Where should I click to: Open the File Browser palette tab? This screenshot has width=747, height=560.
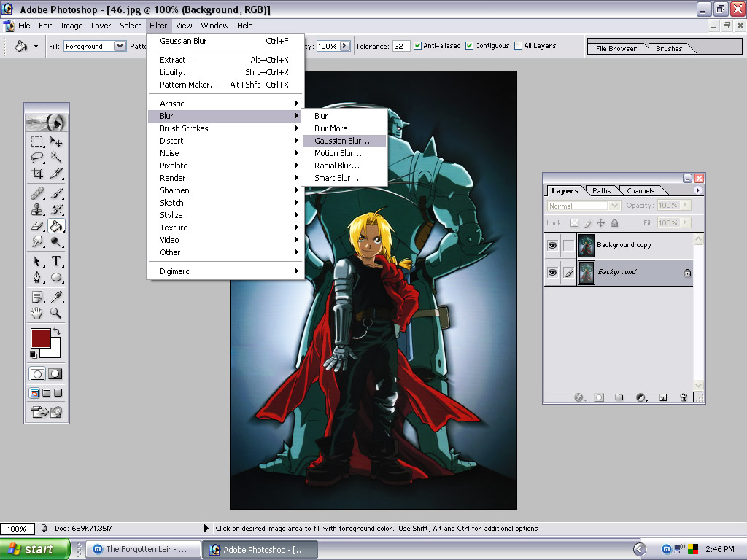616,49
